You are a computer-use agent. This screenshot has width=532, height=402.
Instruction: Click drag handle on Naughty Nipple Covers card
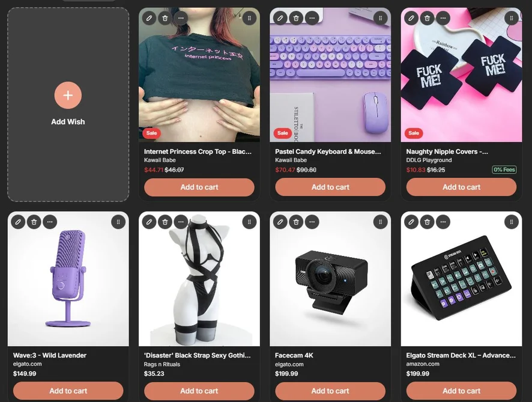pyautogui.click(x=512, y=18)
